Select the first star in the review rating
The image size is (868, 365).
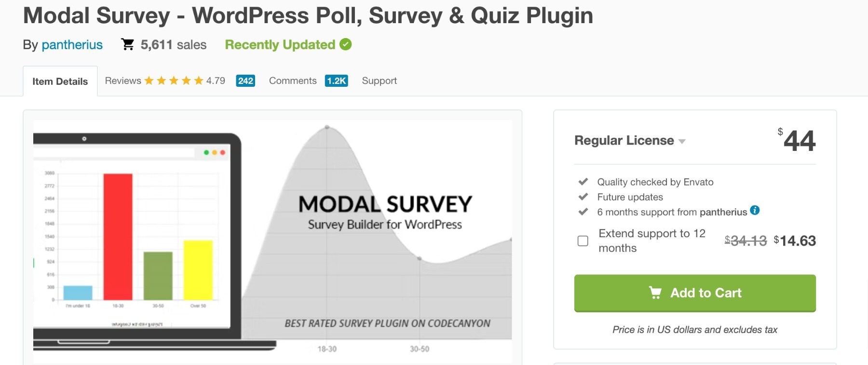click(x=149, y=81)
